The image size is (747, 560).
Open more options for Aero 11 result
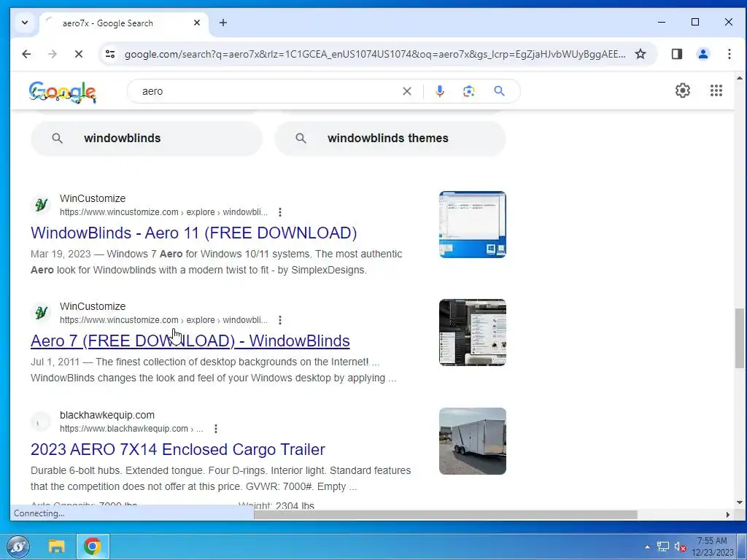280,212
